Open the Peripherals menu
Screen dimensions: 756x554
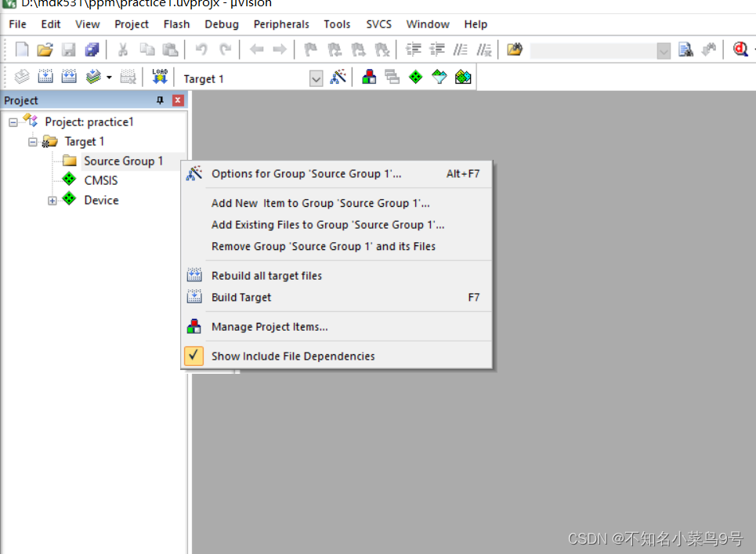coord(281,24)
